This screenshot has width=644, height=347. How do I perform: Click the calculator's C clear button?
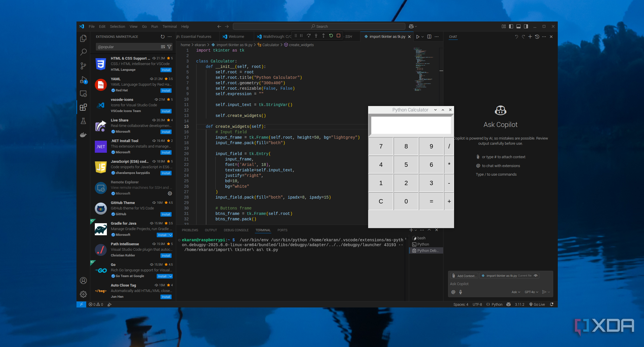(381, 201)
